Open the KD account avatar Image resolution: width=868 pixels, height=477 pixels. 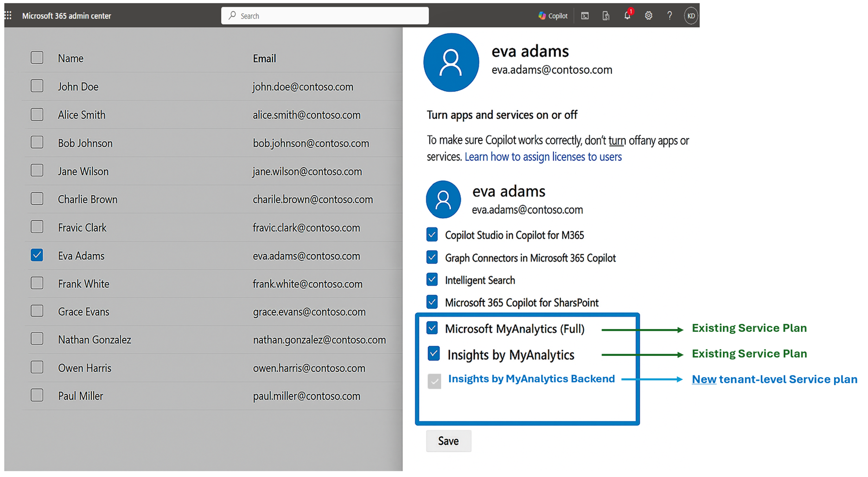pyautogui.click(x=691, y=16)
